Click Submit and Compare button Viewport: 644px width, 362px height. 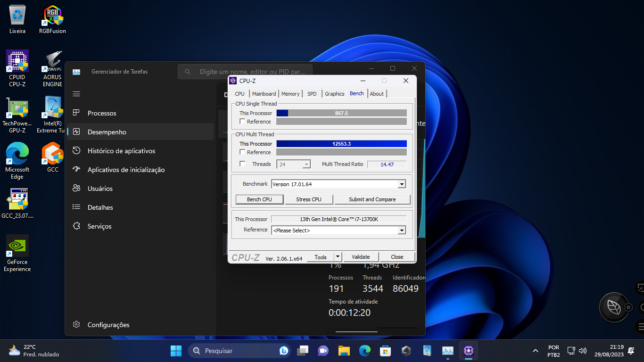click(372, 199)
